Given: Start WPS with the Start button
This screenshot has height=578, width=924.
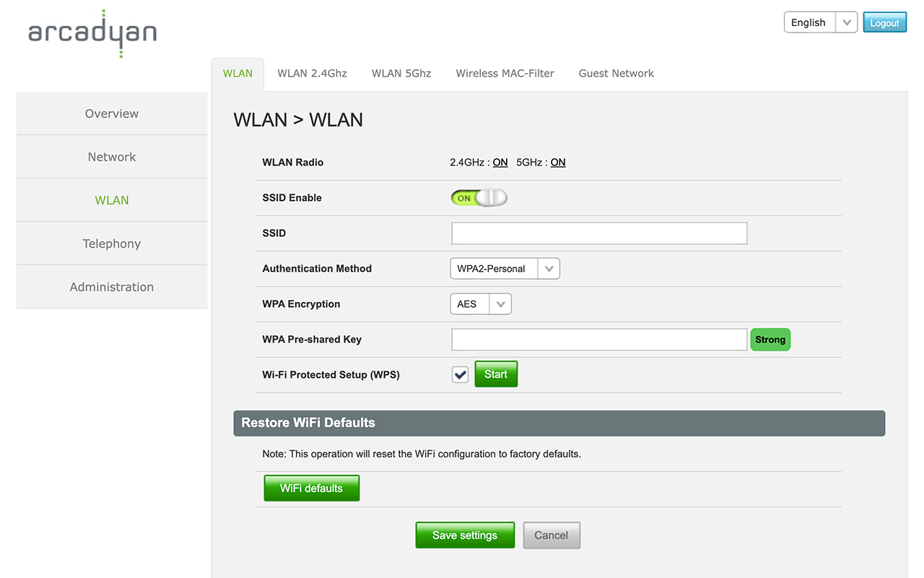Looking at the screenshot, I should coord(496,374).
